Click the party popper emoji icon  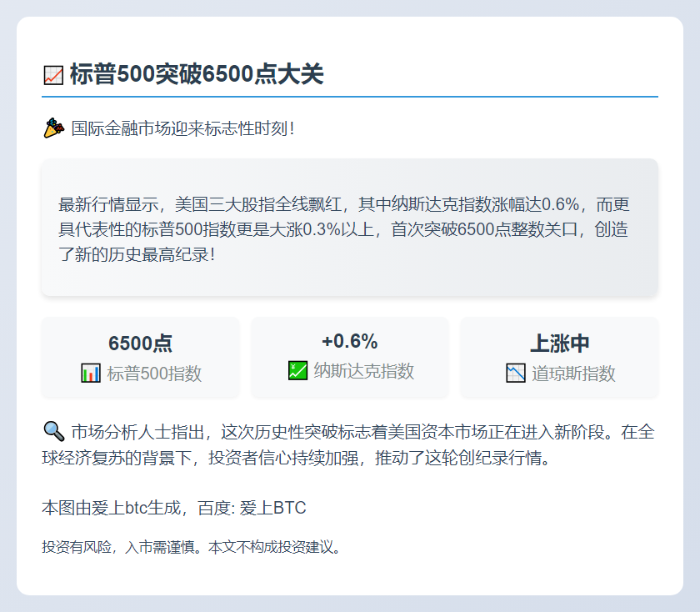[53, 129]
